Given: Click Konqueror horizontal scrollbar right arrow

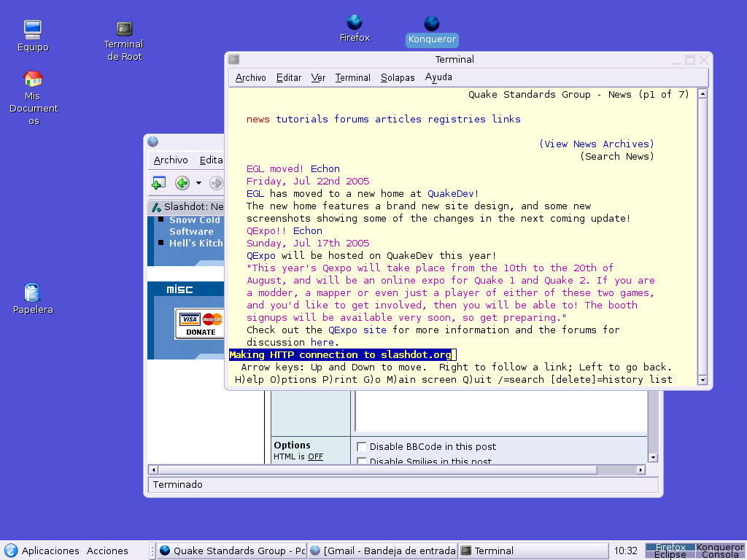Looking at the screenshot, I should (x=640, y=470).
